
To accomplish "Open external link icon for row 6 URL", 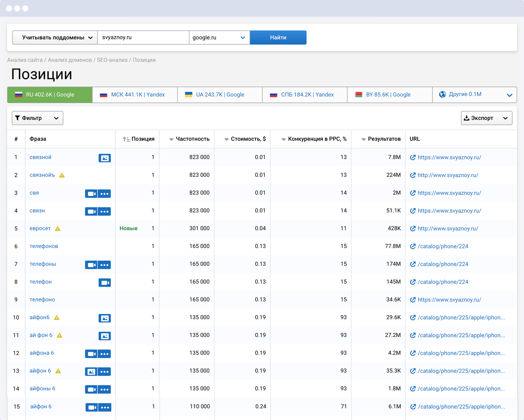I will (413, 246).
